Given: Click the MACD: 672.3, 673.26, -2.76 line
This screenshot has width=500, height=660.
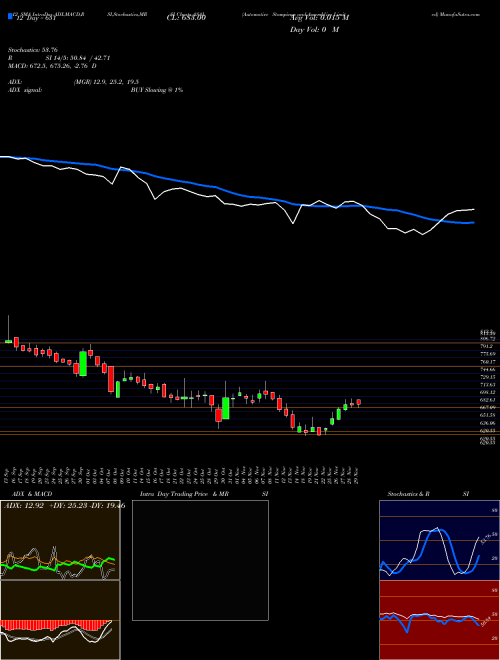Looking at the screenshot, I should pos(52,66).
